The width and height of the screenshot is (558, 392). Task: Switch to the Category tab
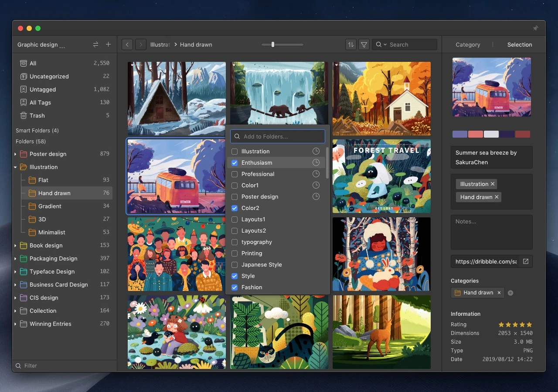click(468, 44)
